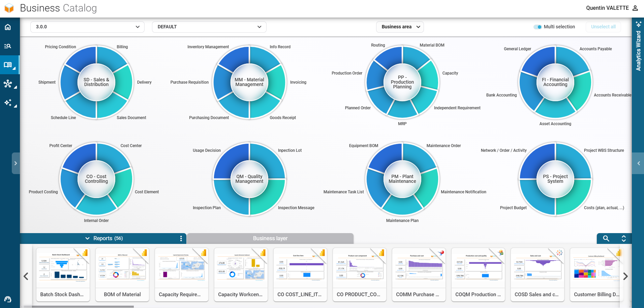
Task: Open the DEFAULT dropdown
Action: (209, 27)
